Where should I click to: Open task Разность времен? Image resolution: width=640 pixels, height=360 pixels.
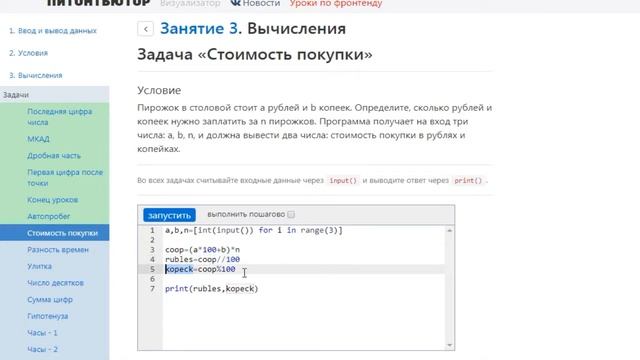(58, 250)
